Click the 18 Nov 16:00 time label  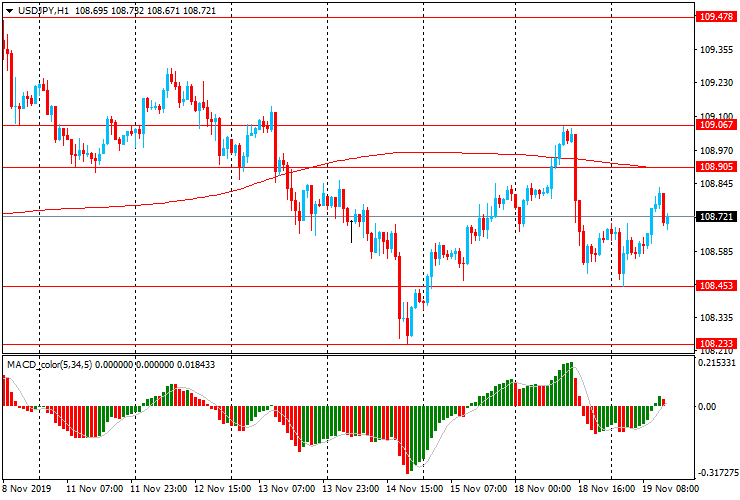(x=607, y=488)
